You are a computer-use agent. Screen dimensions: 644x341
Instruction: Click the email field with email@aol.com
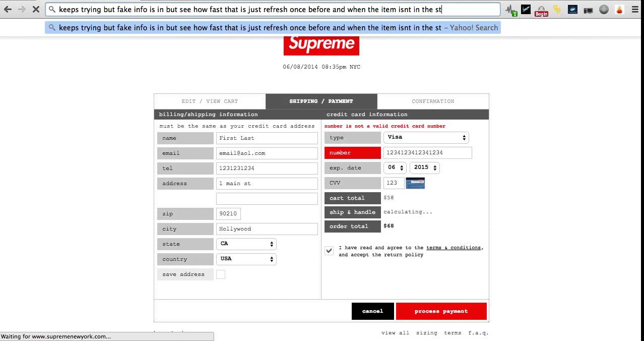point(267,153)
